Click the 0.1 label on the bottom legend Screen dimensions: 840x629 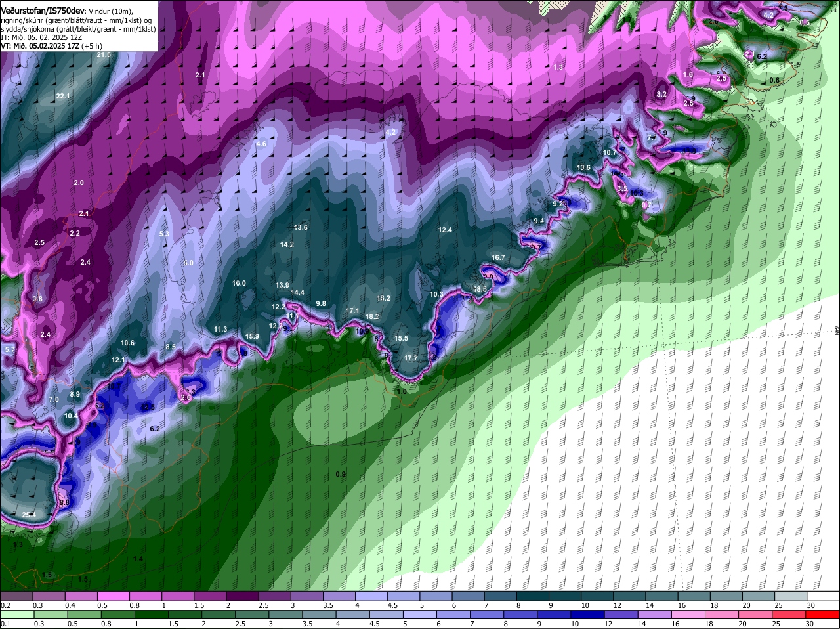[x=6, y=624]
